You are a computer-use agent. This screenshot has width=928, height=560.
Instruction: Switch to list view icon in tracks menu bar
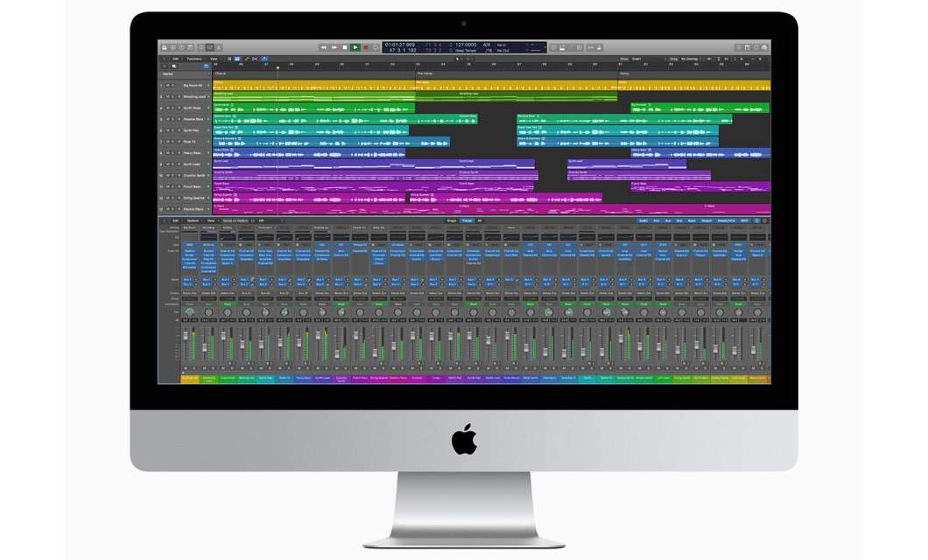pos(229,59)
